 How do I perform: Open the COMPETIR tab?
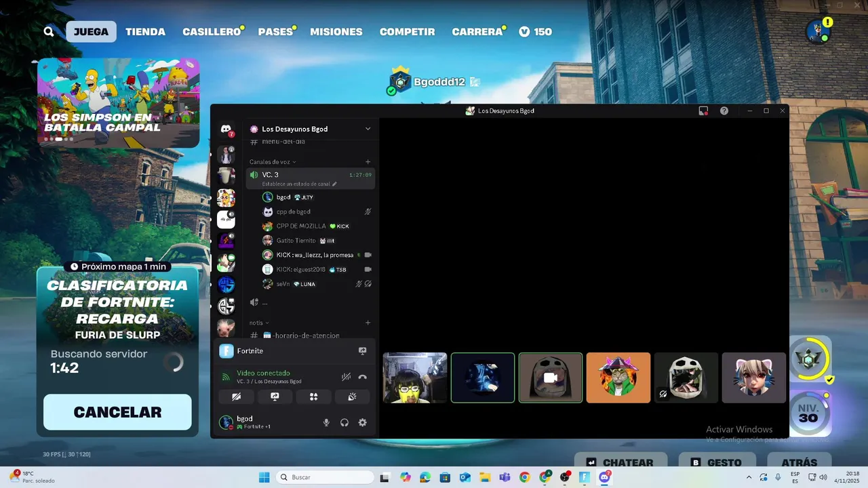coord(407,32)
